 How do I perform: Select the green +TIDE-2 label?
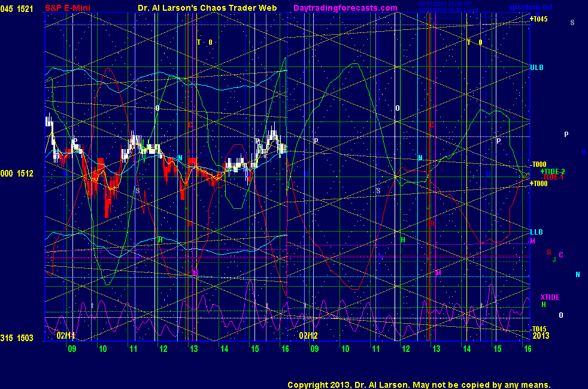coord(553,172)
